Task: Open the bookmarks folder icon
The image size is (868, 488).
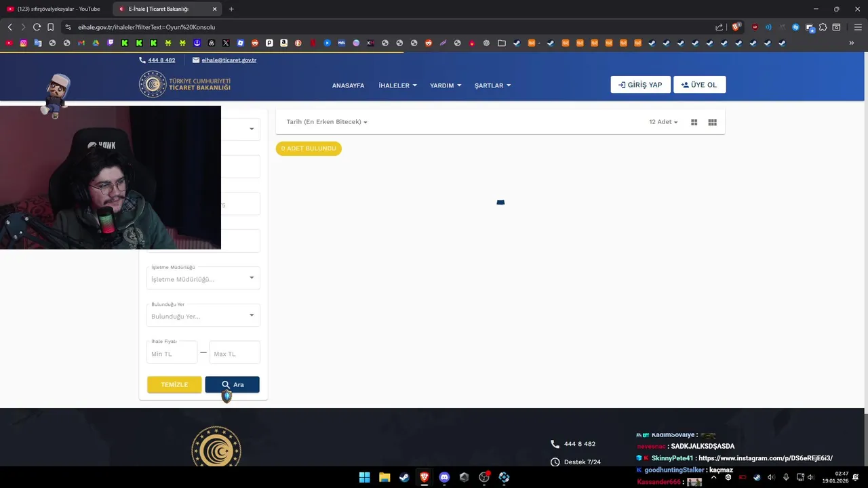Action: 502,43
